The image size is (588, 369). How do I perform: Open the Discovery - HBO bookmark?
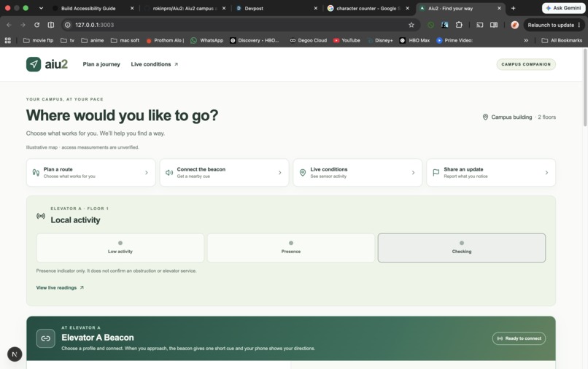[x=255, y=40]
